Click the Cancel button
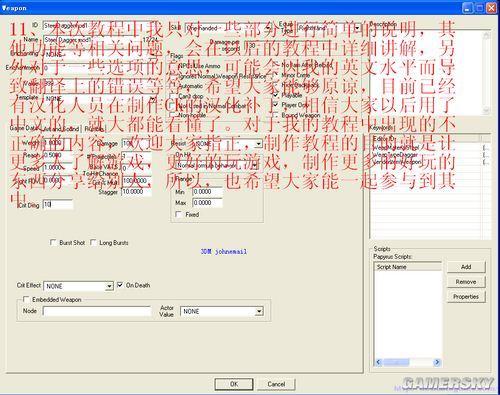Screen dimensions: 500x395 [276, 384]
